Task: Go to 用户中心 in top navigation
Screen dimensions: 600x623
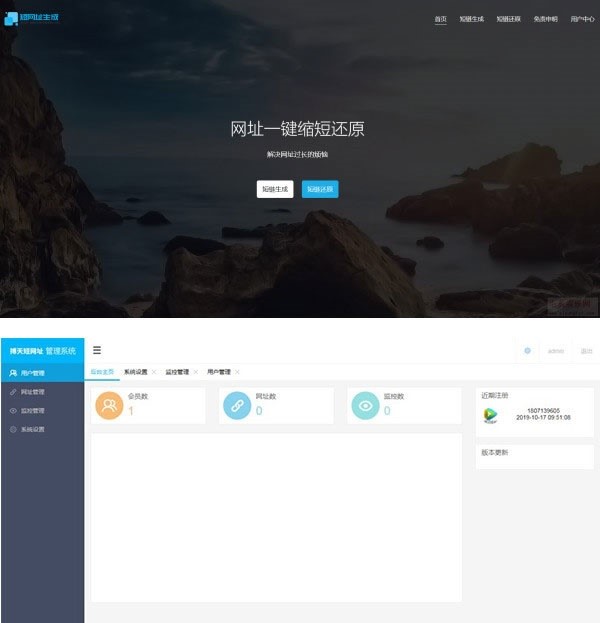Action: coord(582,19)
